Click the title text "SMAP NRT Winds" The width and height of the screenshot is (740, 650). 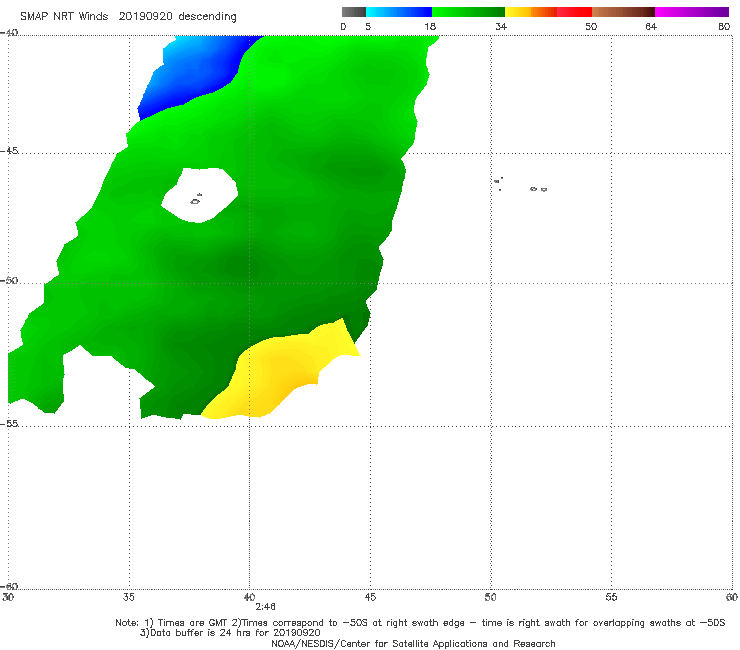pos(64,17)
